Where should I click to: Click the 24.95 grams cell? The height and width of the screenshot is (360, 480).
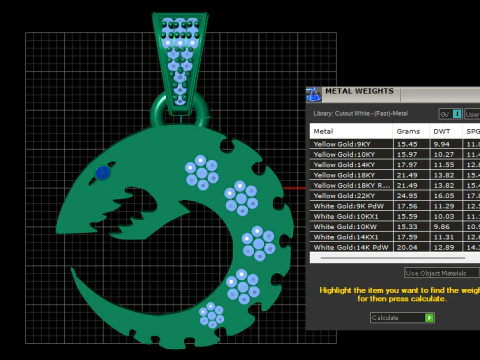click(411, 196)
